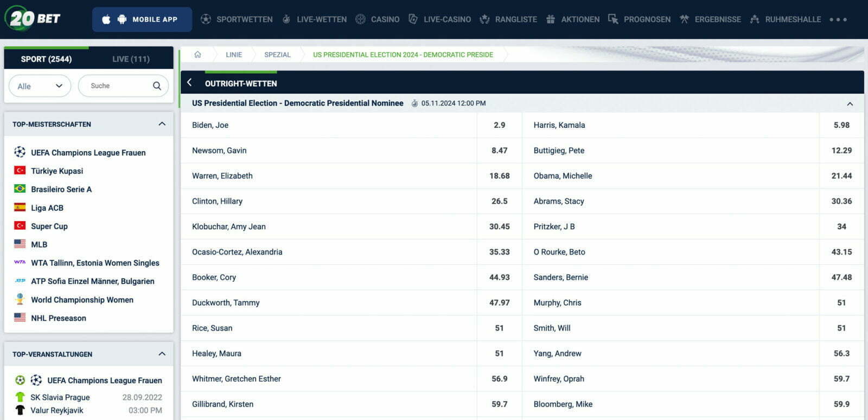Select Buttigieg, Pete odds 12.29
This screenshot has width=868, height=420.
(x=841, y=151)
